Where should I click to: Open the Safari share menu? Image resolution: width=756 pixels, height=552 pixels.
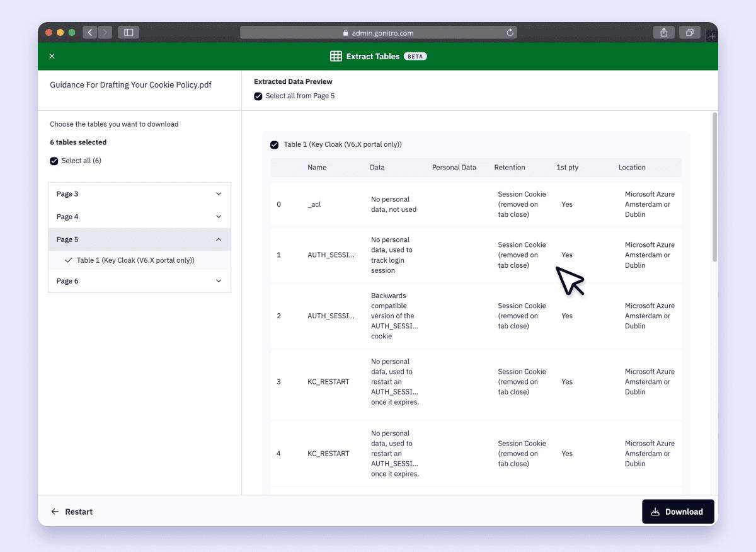point(664,32)
